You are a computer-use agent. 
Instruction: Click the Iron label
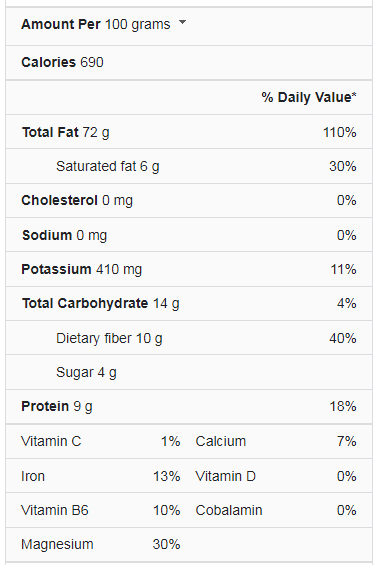point(33,476)
